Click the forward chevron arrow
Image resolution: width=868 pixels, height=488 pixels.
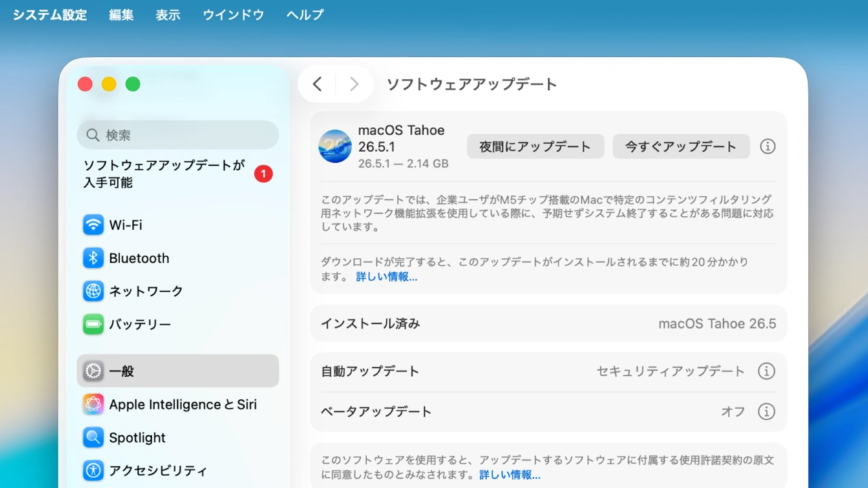(354, 84)
